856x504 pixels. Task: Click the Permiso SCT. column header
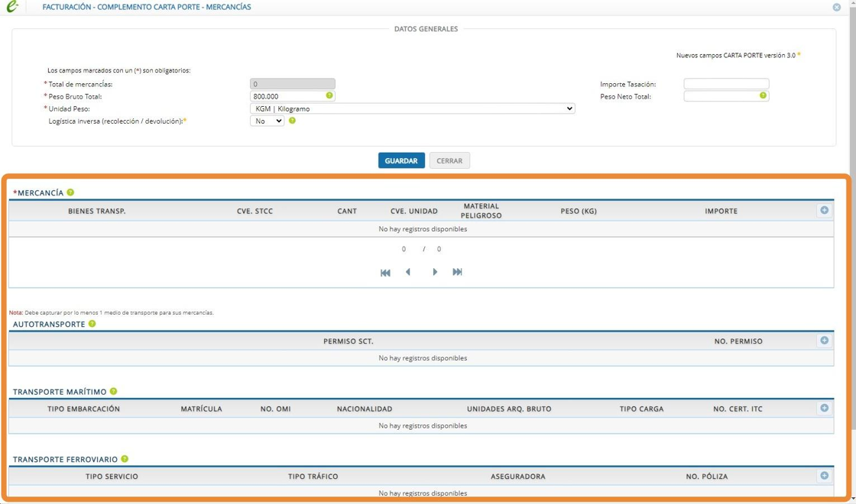coord(349,341)
